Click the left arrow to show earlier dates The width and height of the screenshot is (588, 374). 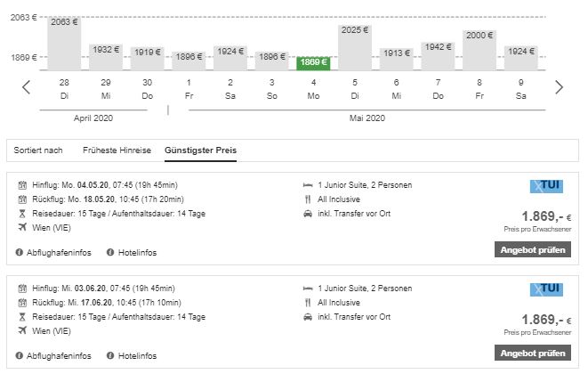pyautogui.click(x=26, y=87)
